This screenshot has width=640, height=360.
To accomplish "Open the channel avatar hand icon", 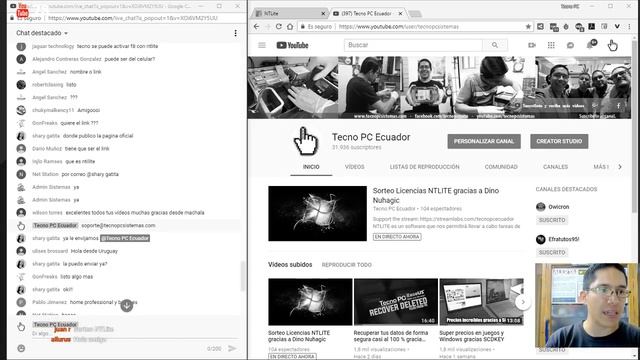I will coord(306,141).
